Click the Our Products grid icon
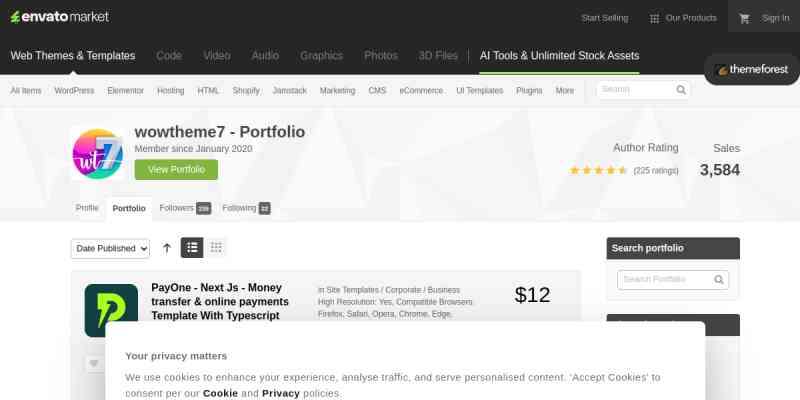 pos(654,19)
